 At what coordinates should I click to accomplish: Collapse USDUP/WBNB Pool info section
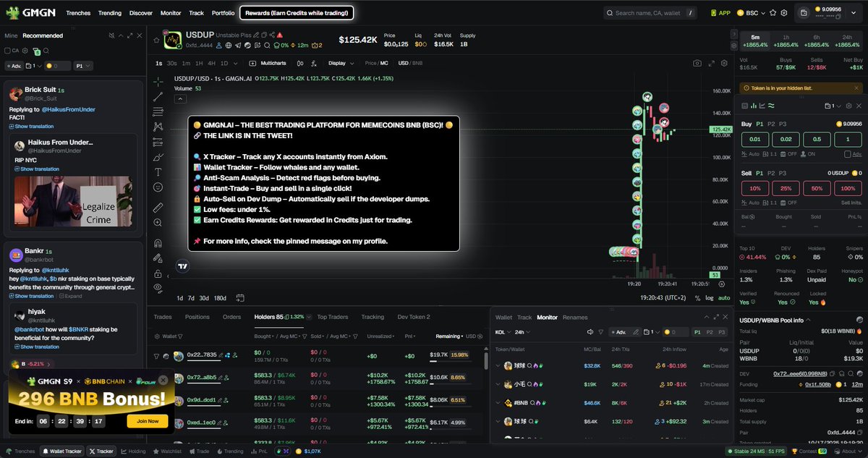coord(808,320)
